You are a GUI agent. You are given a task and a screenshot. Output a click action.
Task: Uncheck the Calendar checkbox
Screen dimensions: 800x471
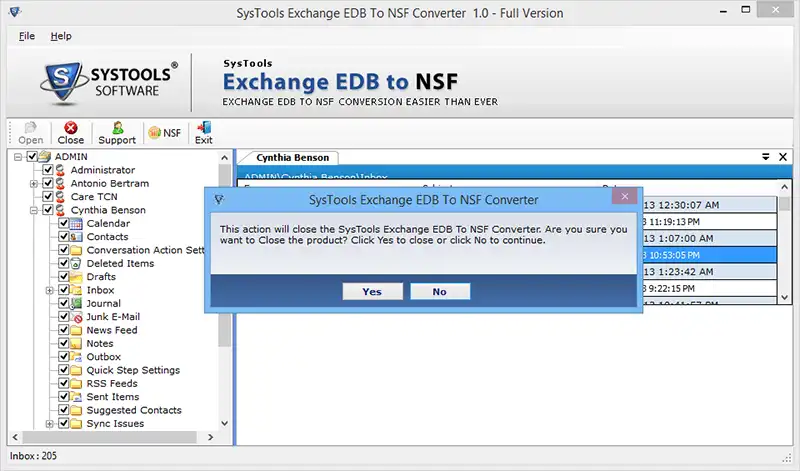pyautogui.click(x=63, y=223)
